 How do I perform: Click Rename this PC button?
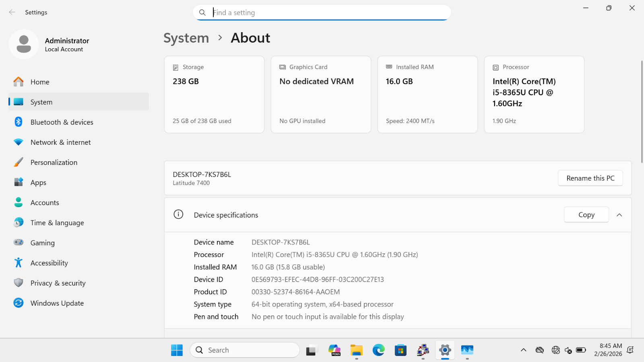click(590, 178)
